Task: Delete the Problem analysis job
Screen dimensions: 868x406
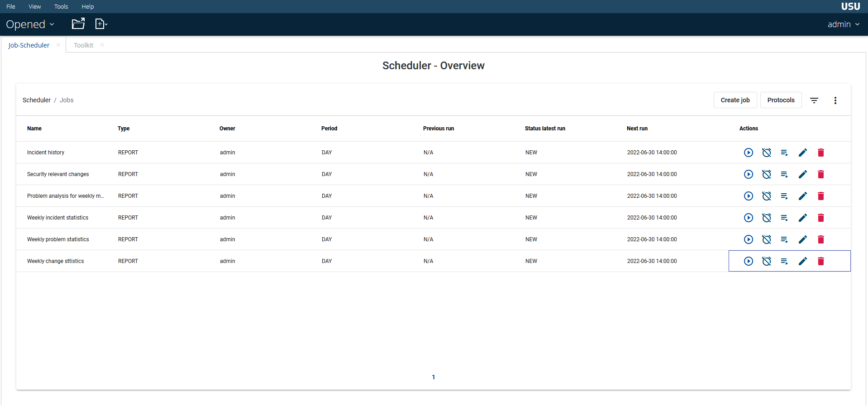Action: pos(821,196)
